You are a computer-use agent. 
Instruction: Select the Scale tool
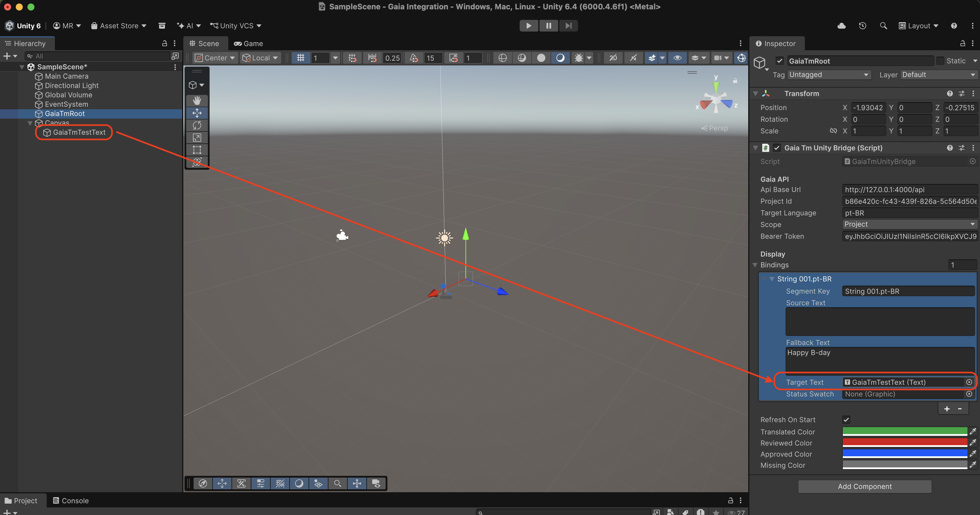tap(197, 137)
